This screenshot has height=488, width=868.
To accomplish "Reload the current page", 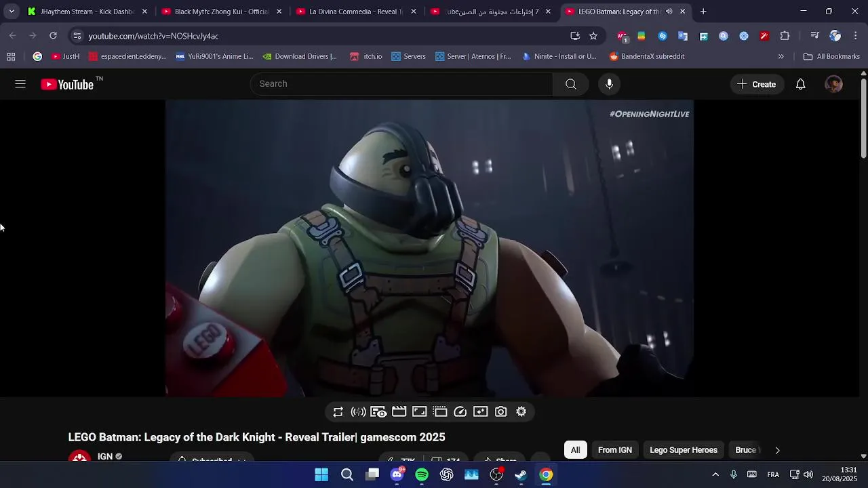I will [53, 36].
